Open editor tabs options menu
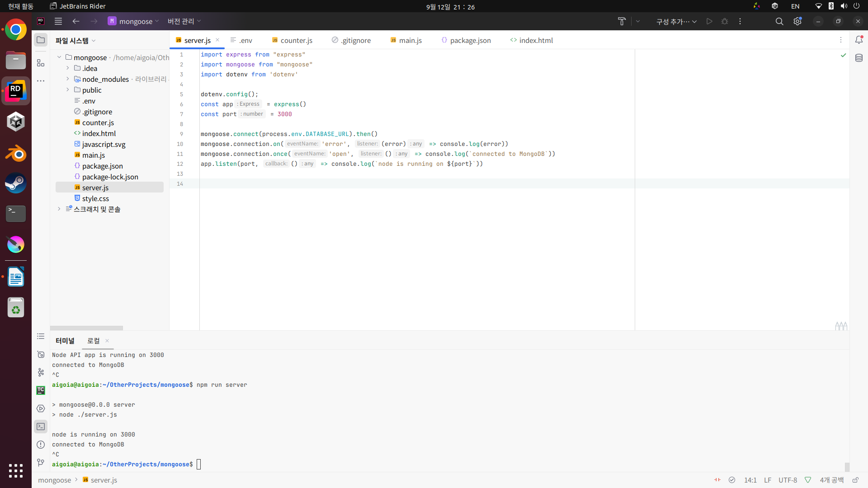The width and height of the screenshot is (868, 488). pos(841,40)
